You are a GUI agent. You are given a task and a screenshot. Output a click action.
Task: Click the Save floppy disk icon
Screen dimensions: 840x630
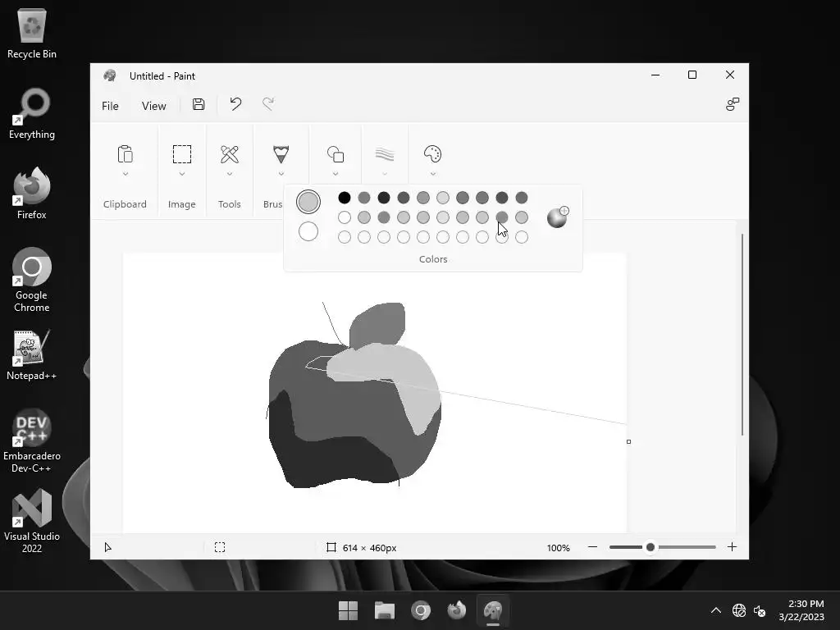point(199,104)
